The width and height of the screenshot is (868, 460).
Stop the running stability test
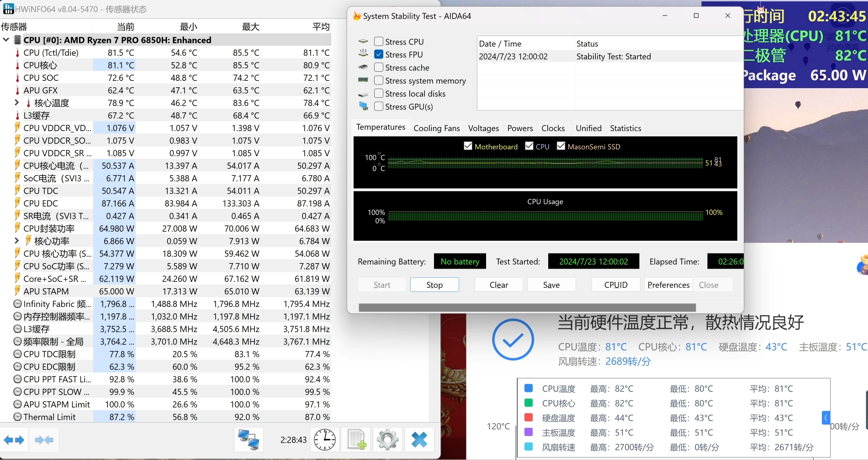434,284
